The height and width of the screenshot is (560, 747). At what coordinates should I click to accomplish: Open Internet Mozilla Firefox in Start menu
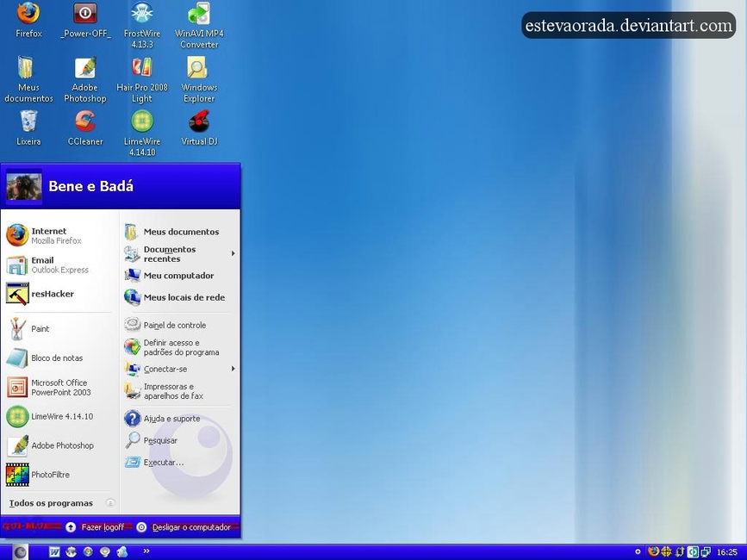pyautogui.click(x=59, y=235)
